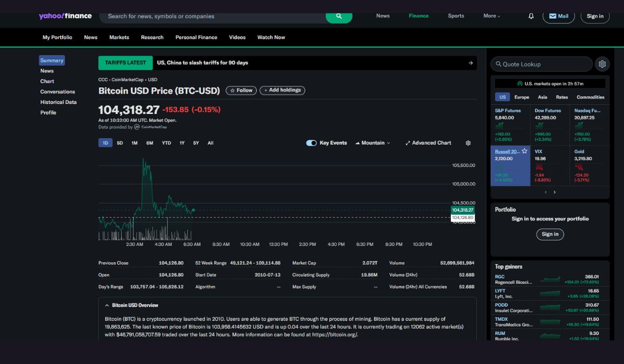Image resolution: width=624 pixels, height=364 pixels.
Task: Click the Add holdings button
Action: click(x=282, y=90)
